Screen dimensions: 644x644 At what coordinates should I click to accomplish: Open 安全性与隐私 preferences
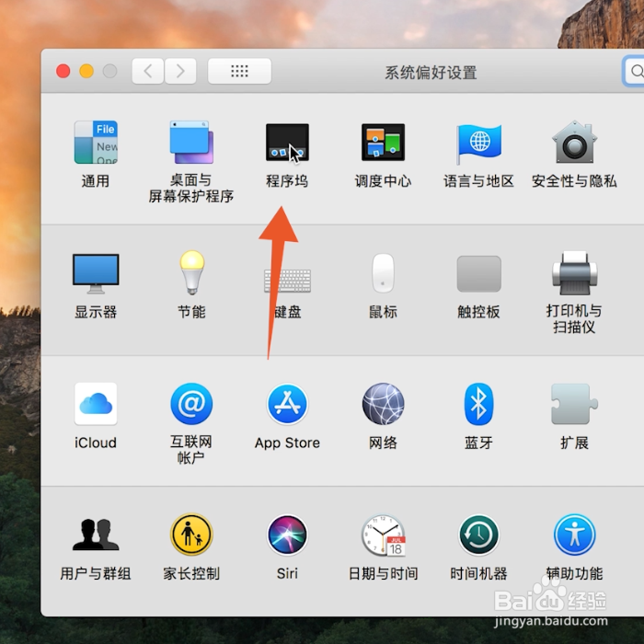tap(574, 142)
